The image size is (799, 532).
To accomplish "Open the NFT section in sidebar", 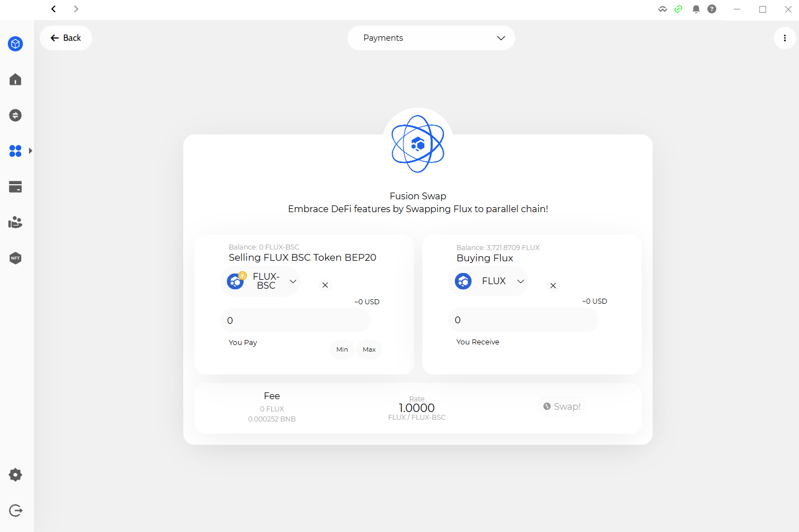I will [16, 258].
